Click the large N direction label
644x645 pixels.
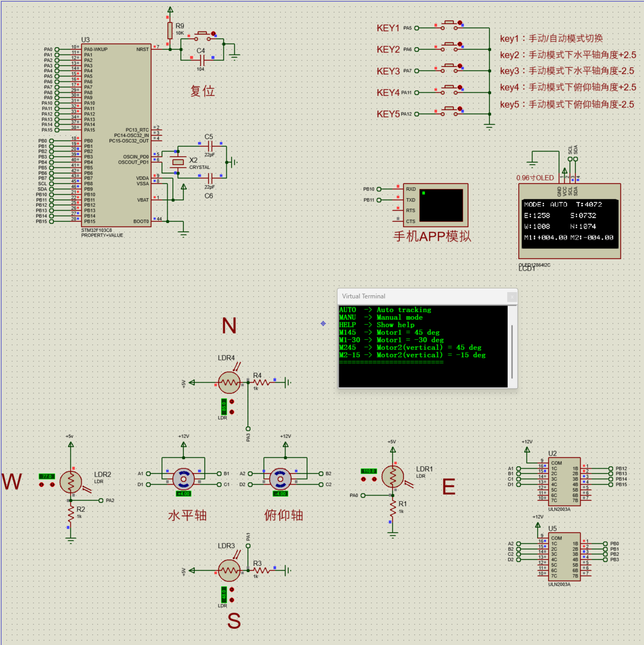[x=229, y=326]
